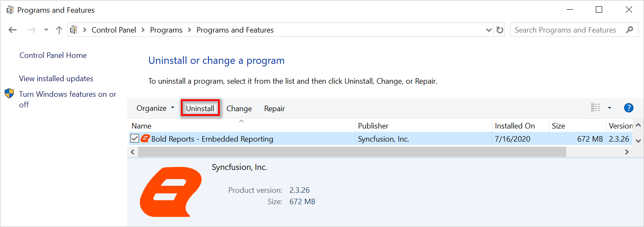Image resolution: width=644 pixels, height=227 pixels.
Task: Expand the address bar history dropdown
Action: tap(489, 30)
